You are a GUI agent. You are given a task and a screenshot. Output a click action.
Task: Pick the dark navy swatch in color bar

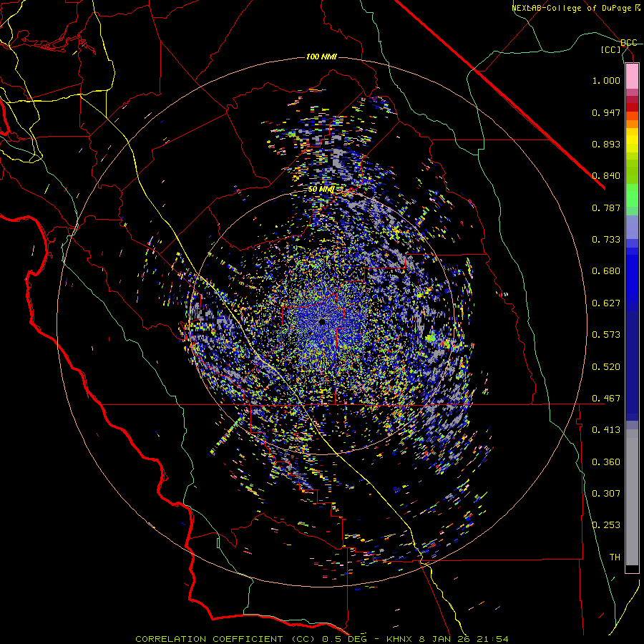632,366
